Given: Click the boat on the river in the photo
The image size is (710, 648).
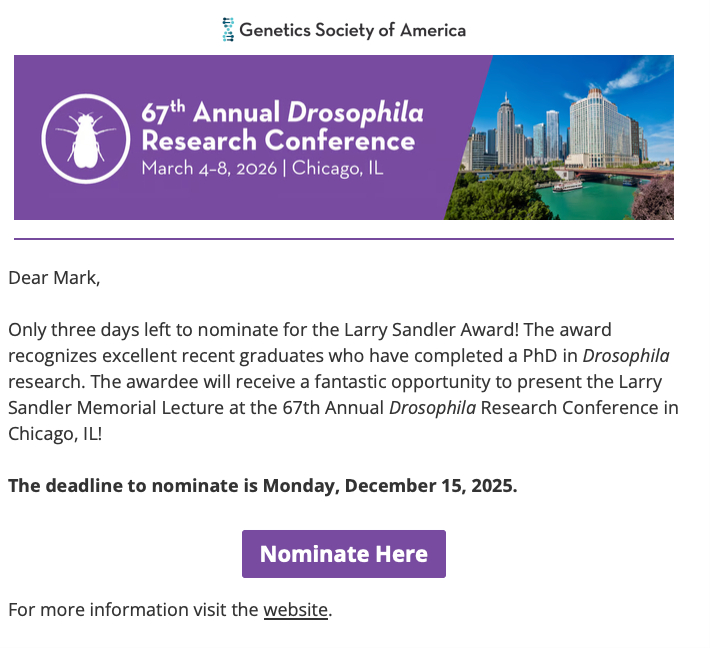Looking at the screenshot, I should [x=568, y=185].
